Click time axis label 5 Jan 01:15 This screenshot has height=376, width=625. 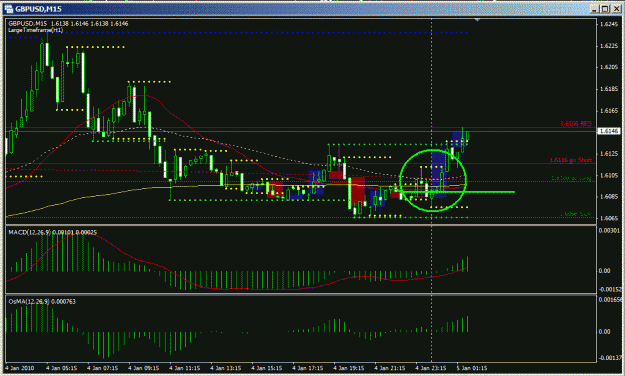coord(472,368)
